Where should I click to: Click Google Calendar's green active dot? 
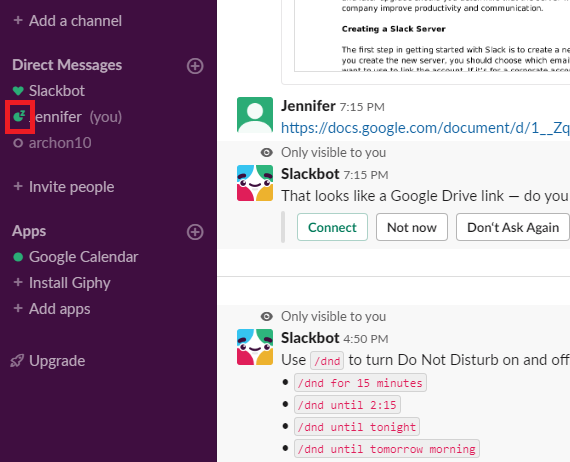[18, 257]
